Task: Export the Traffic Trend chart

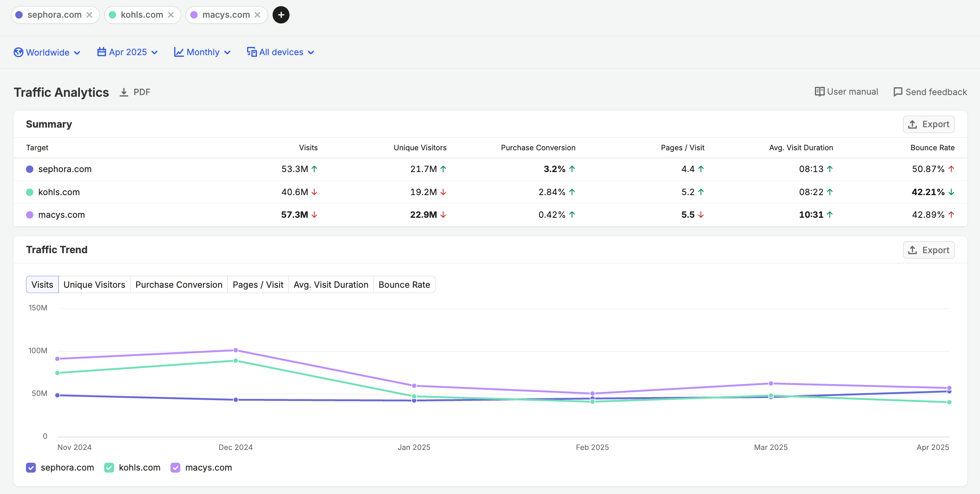Action: click(929, 250)
